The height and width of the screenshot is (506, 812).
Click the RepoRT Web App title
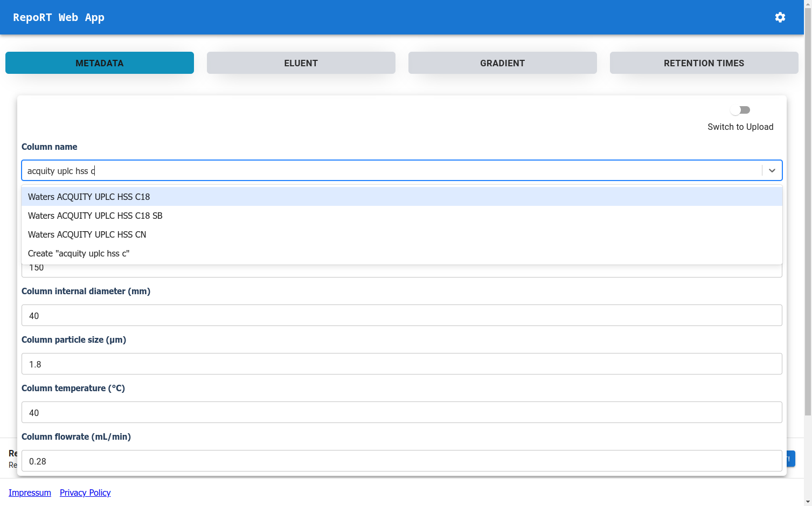pyautogui.click(x=59, y=17)
